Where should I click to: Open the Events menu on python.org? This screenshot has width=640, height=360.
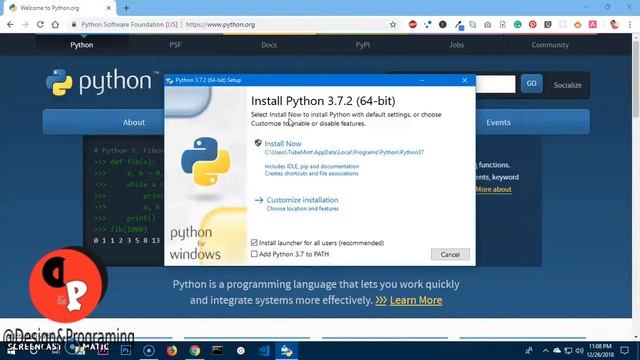click(498, 122)
